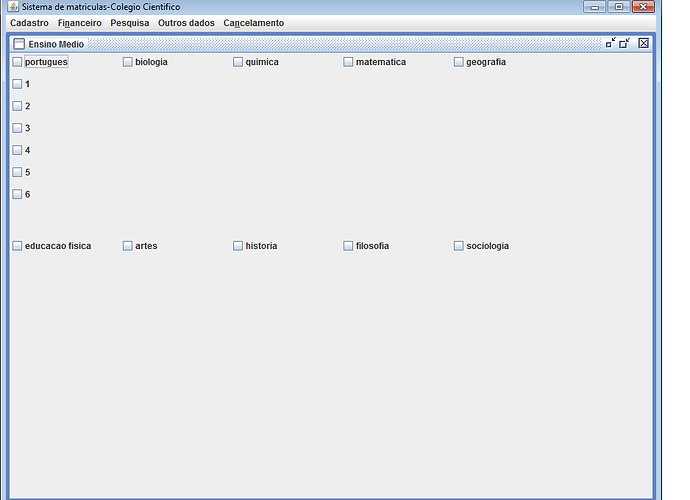The image size is (690, 500).
Task: Open the Pesquisa menu
Action: [x=129, y=23]
